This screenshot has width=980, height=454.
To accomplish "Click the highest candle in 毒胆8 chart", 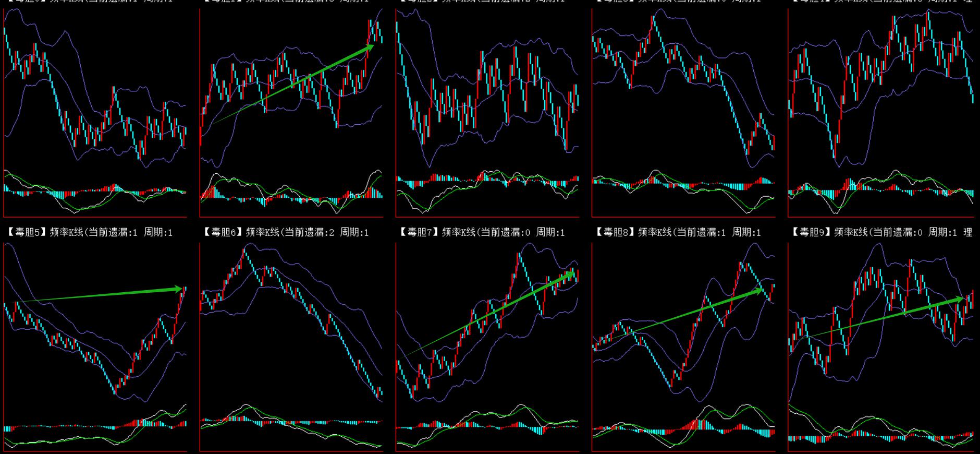I will 741,265.
